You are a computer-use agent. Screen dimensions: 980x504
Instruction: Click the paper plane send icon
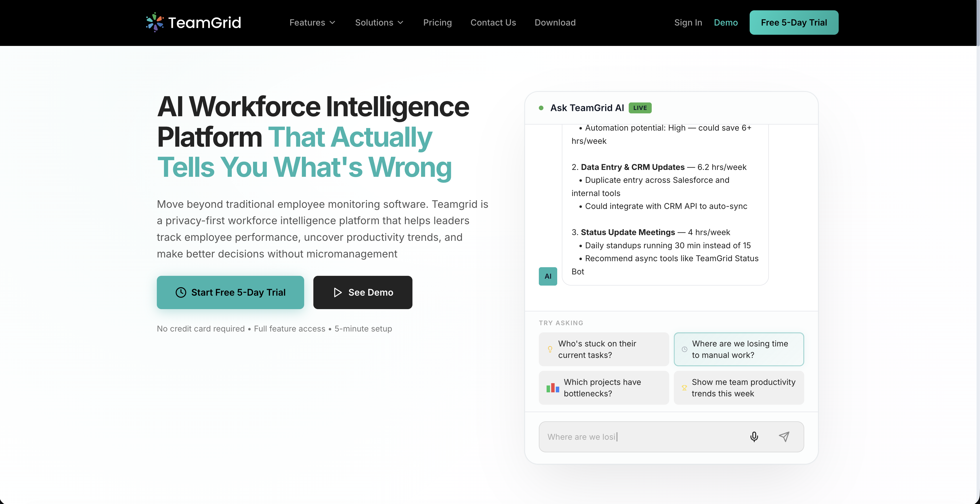pos(784,436)
